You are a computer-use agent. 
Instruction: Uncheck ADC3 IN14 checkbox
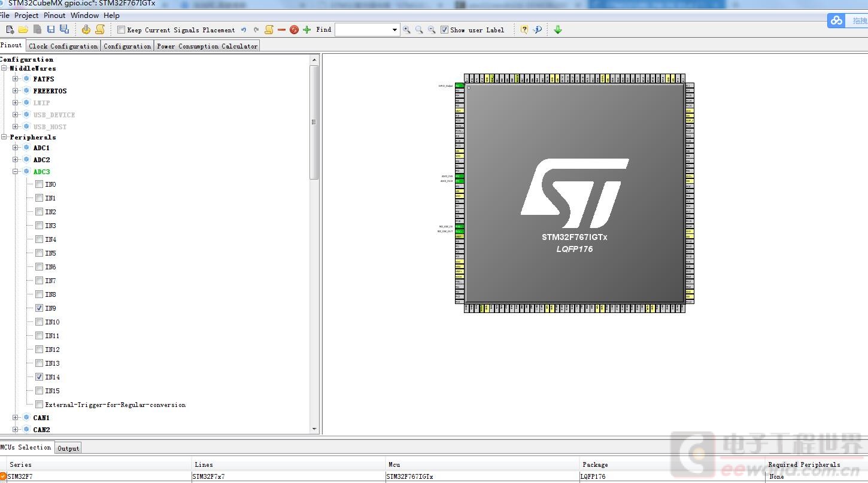(x=39, y=376)
